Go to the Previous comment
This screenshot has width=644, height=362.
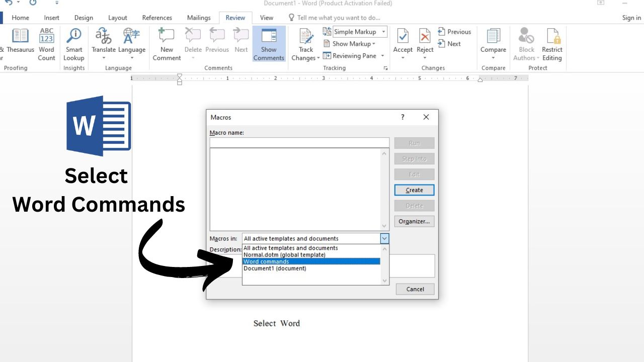tap(217, 41)
